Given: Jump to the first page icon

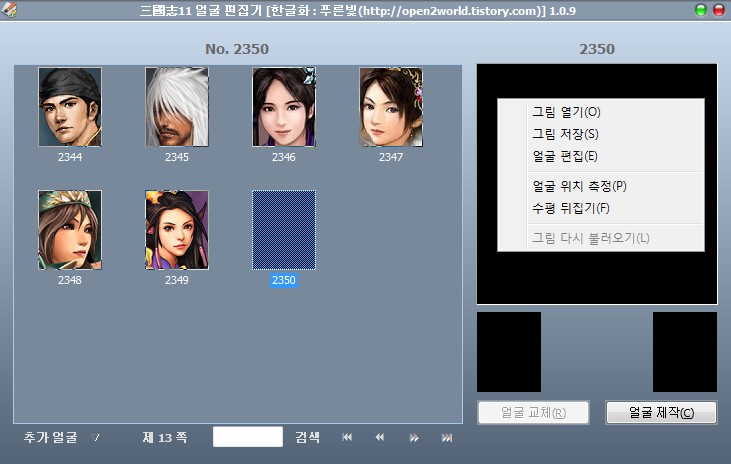Looking at the screenshot, I should (347, 437).
